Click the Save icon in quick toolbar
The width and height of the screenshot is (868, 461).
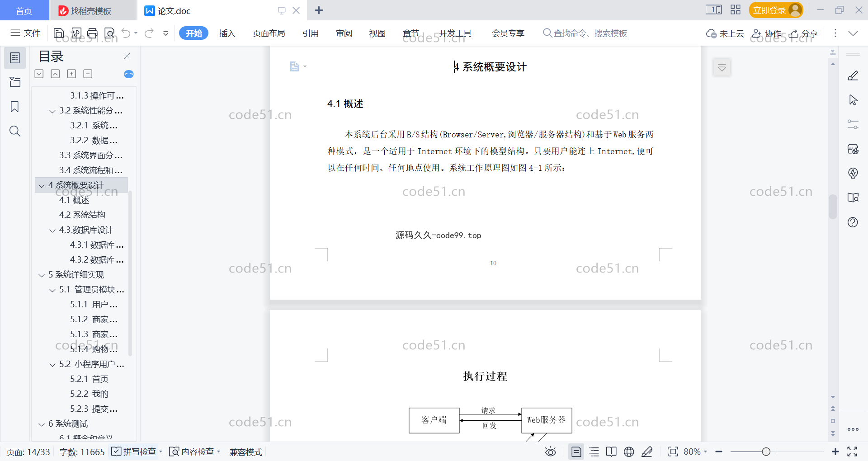pyautogui.click(x=59, y=33)
